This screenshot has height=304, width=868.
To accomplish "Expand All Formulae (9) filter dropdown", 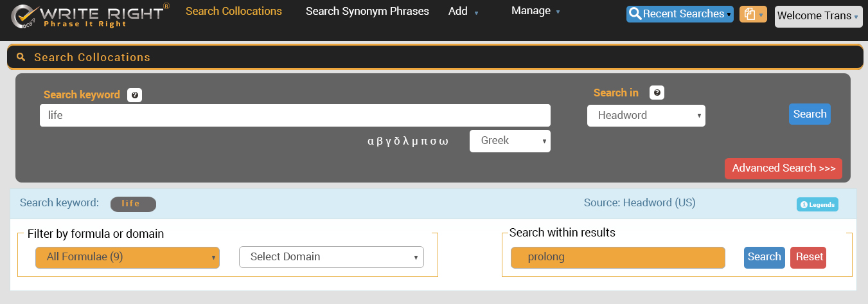I will pyautogui.click(x=127, y=257).
